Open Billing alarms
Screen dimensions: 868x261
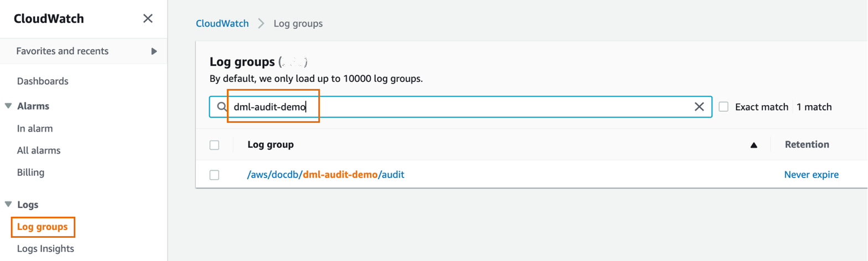tap(30, 173)
